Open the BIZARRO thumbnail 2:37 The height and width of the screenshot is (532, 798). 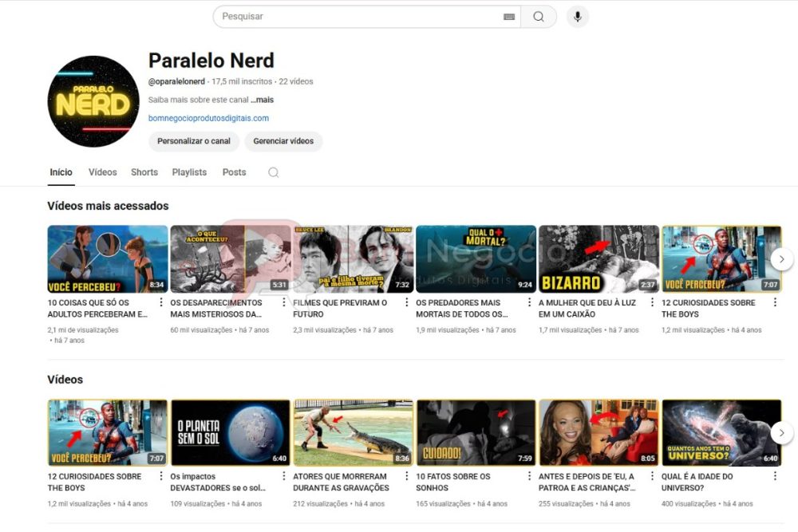point(598,259)
